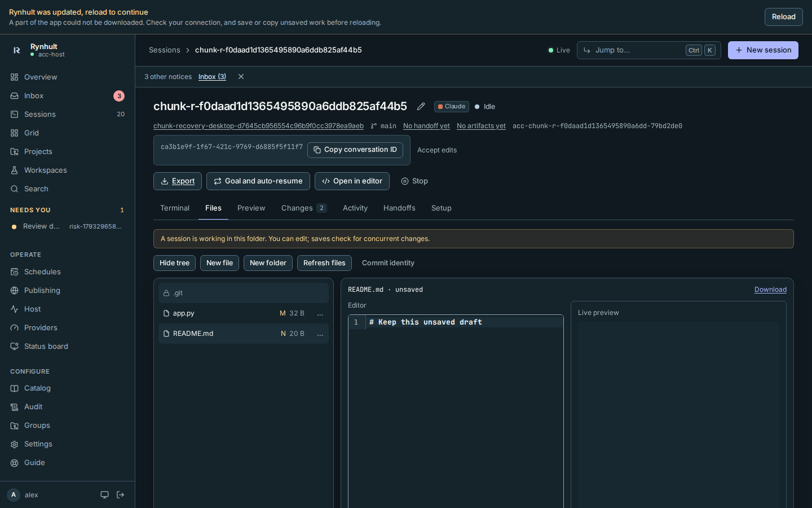Click Copy conversation ID button

coord(355,150)
